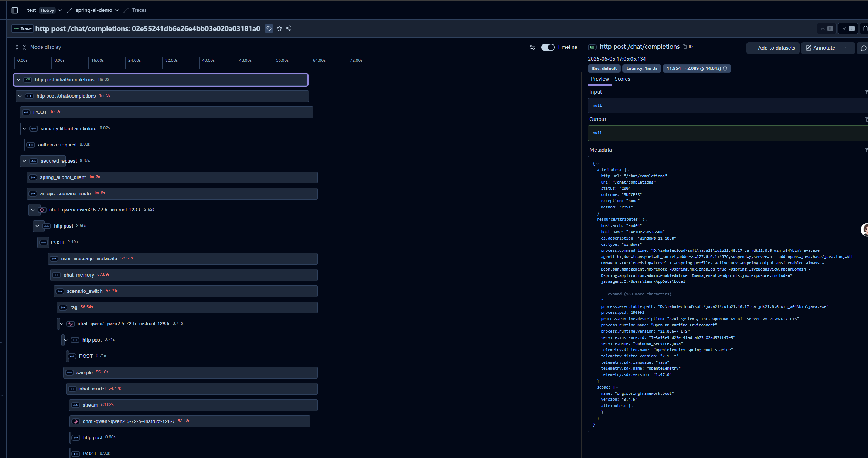Screen dimensions: 868x458
Task: Toggle the left sidebar panel icon
Action: tap(15, 10)
